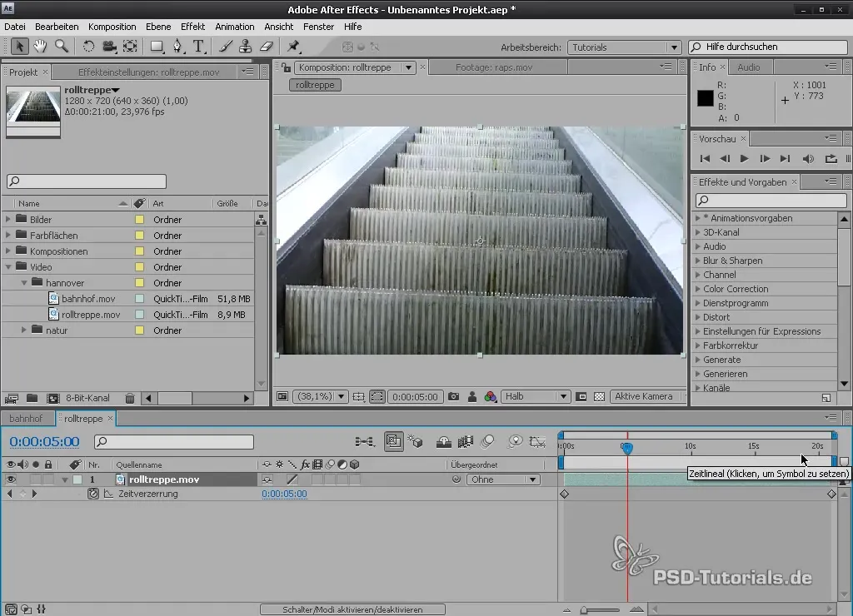Open the Effekt menu

click(x=192, y=27)
